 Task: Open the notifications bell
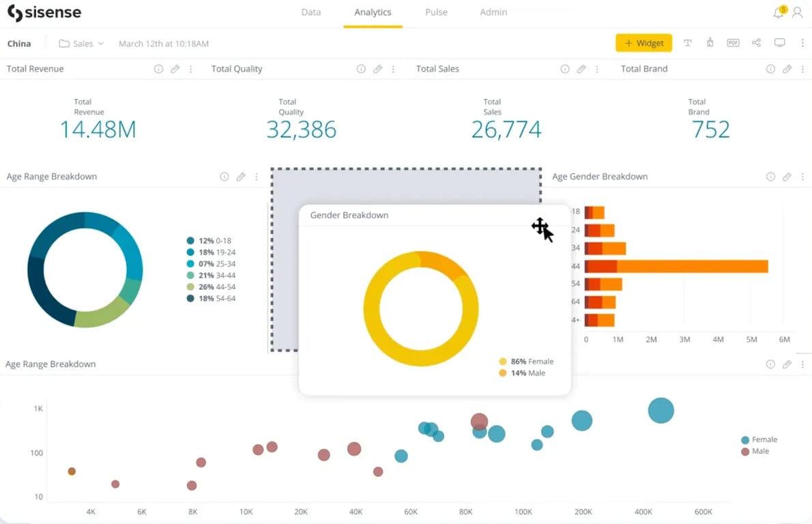pyautogui.click(x=779, y=12)
